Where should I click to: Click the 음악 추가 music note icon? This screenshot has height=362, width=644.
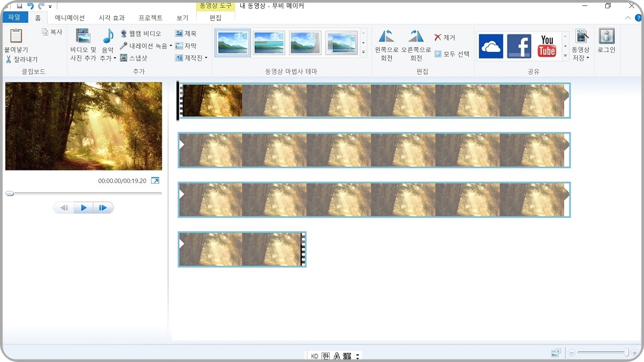[x=108, y=36]
